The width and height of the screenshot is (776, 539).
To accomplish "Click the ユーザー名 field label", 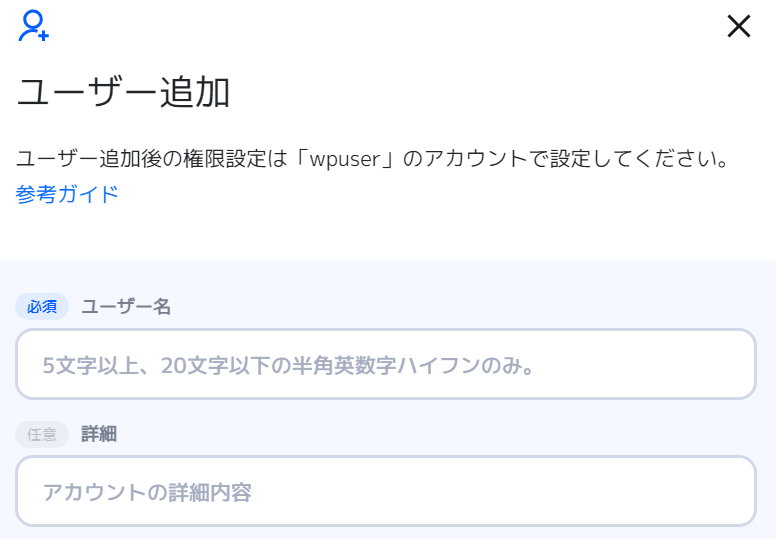I will pos(126,307).
